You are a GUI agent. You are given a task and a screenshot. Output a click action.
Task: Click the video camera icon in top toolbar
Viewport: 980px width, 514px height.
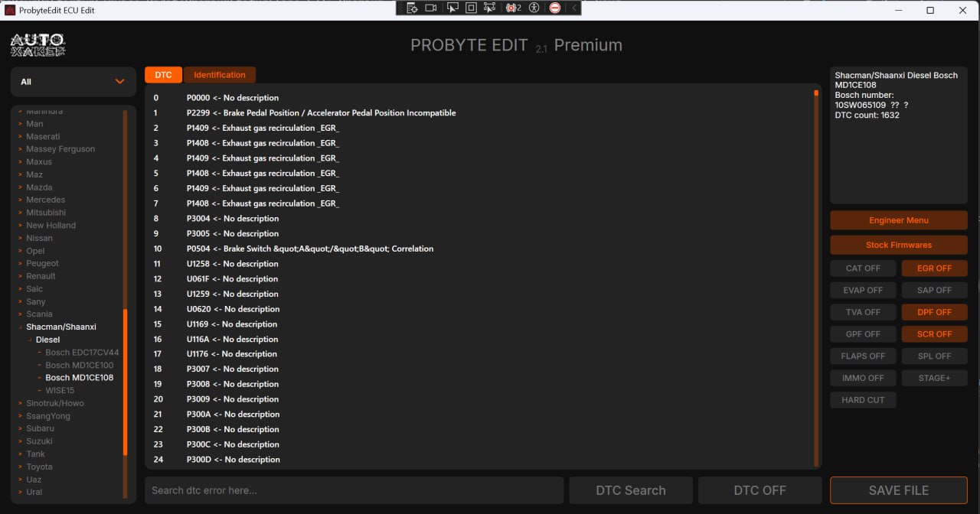431,8
